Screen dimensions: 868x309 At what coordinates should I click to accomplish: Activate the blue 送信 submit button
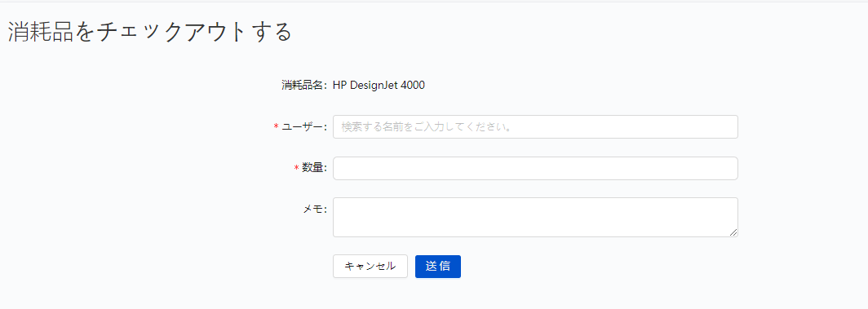(437, 266)
